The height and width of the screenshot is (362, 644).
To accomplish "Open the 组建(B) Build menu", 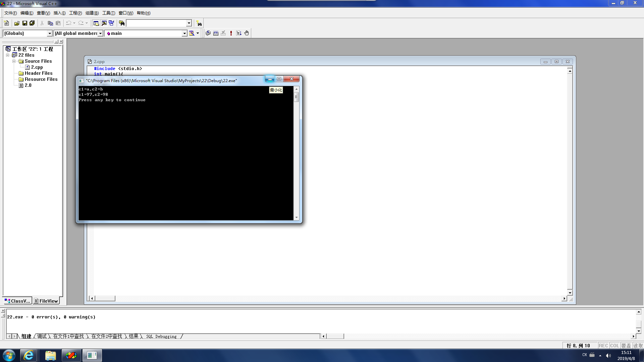I will click(x=92, y=13).
